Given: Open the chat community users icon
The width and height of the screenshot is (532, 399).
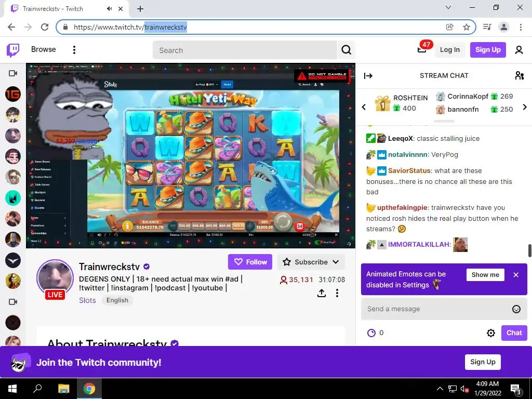Looking at the screenshot, I should click(520, 75).
